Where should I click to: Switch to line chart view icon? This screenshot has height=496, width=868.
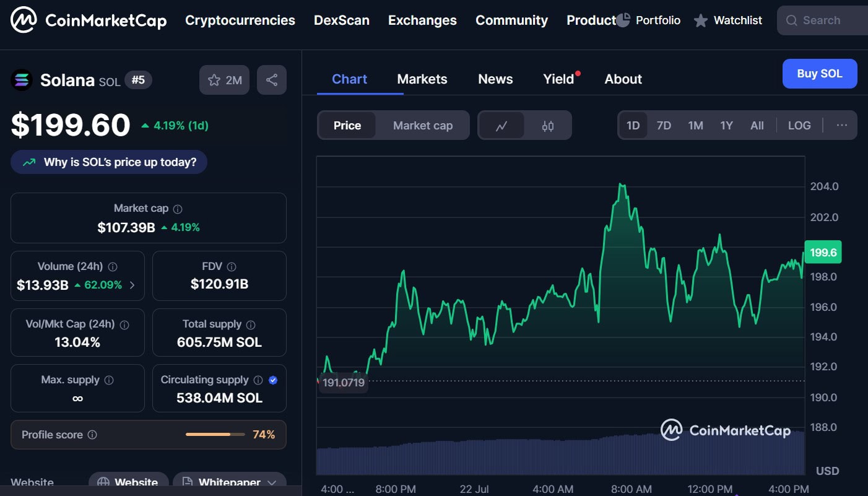(501, 126)
